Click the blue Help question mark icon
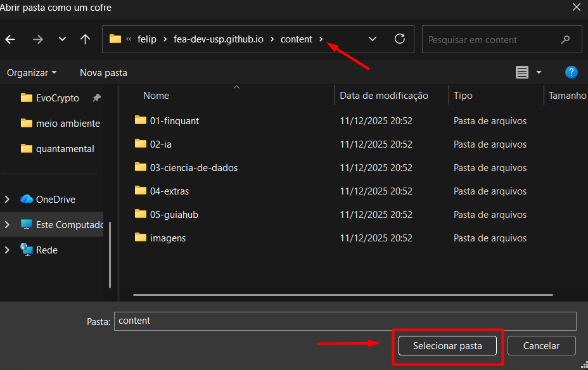Image resolution: width=588 pixels, height=370 pixels. 571,72
